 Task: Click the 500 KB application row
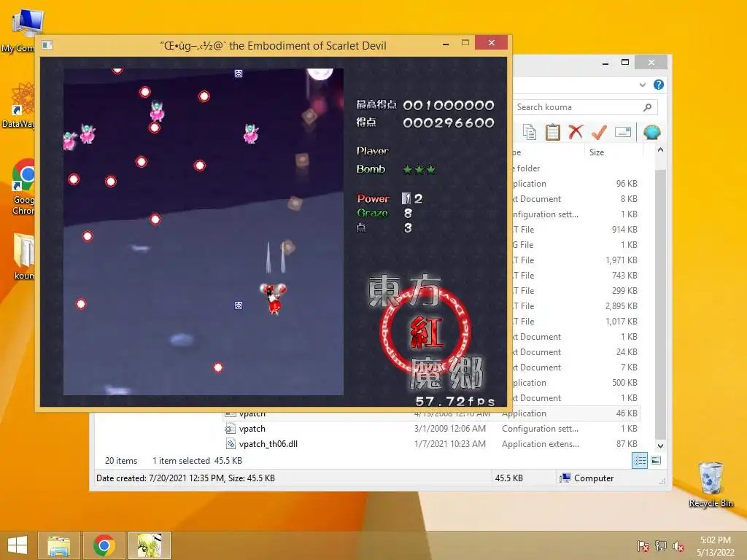pyautogui.click(x=576, y=382)
